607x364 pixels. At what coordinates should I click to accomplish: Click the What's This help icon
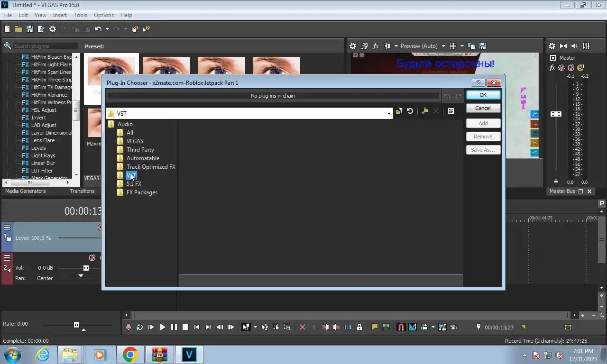pyautogui.click(x=147, y=29)
